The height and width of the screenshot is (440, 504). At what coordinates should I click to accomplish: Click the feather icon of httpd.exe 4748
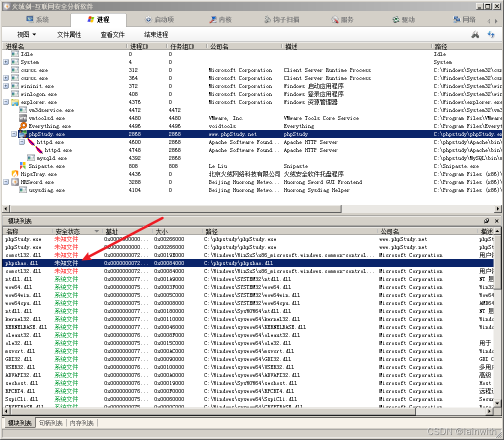coord(39,150)
